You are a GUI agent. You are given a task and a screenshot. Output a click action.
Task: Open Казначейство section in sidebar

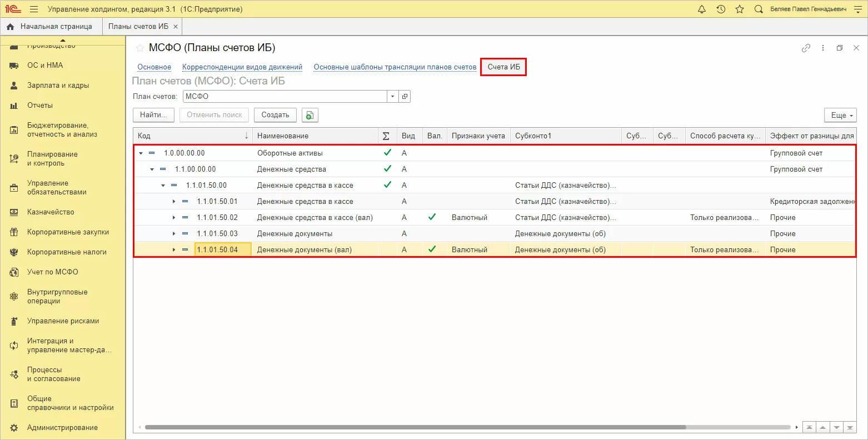pyautogui.click(x=51, y=212)
